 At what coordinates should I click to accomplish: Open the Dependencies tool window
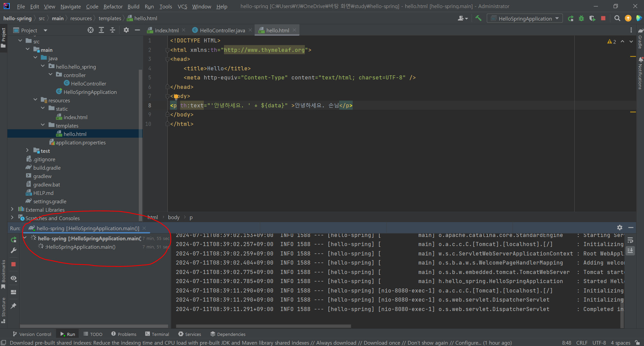point(228,334)
